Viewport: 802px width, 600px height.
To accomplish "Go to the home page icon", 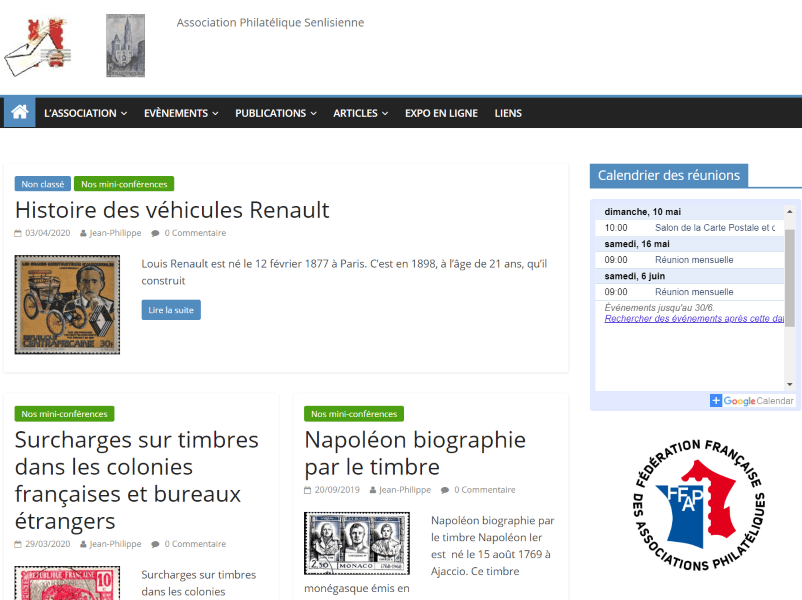I will [20, 112].
